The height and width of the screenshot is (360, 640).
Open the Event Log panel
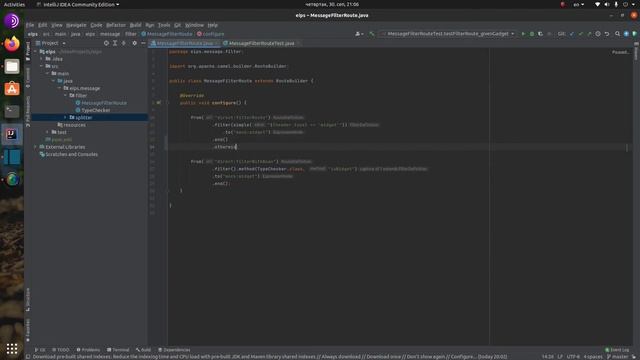617,350
